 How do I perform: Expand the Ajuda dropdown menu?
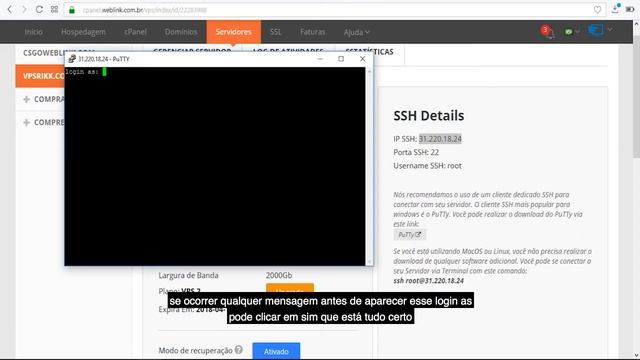pyautogui.click(x=357, y=32)
